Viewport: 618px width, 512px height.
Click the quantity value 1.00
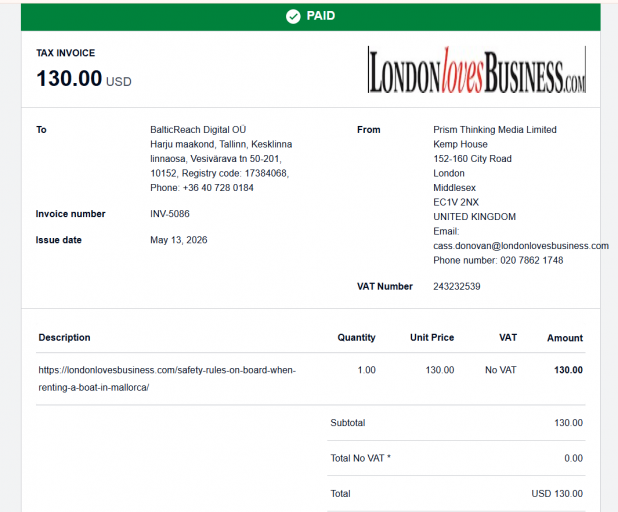tap(367, 370)
